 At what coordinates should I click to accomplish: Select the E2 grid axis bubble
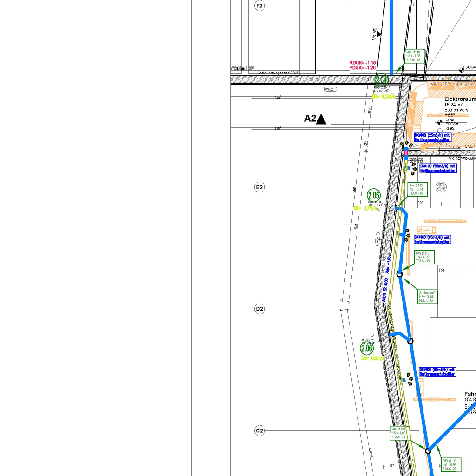click(x=259, y=187)
